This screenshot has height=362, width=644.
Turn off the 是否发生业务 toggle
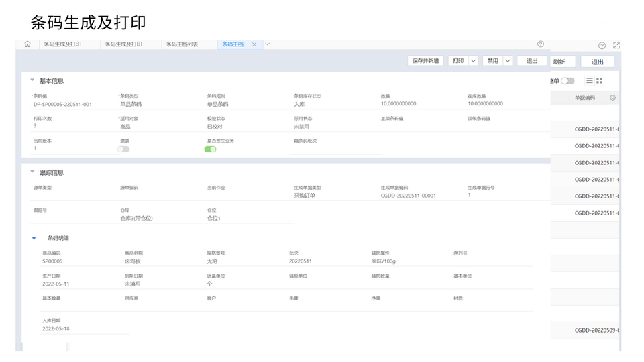(x=211, y=149)
